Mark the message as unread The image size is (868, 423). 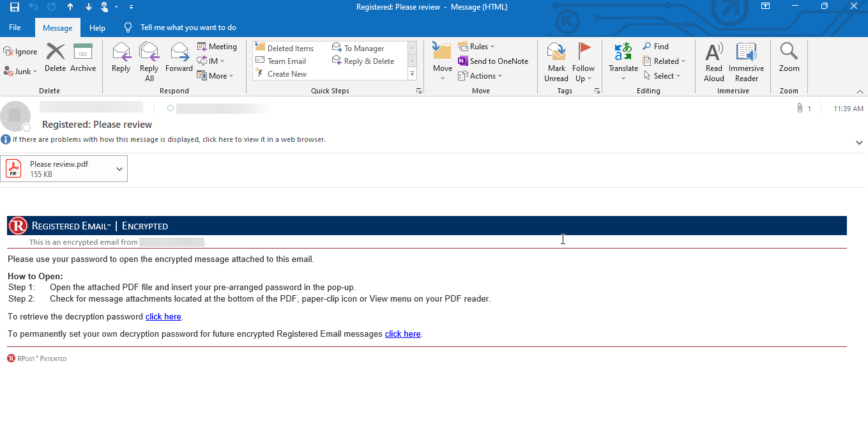556,61
